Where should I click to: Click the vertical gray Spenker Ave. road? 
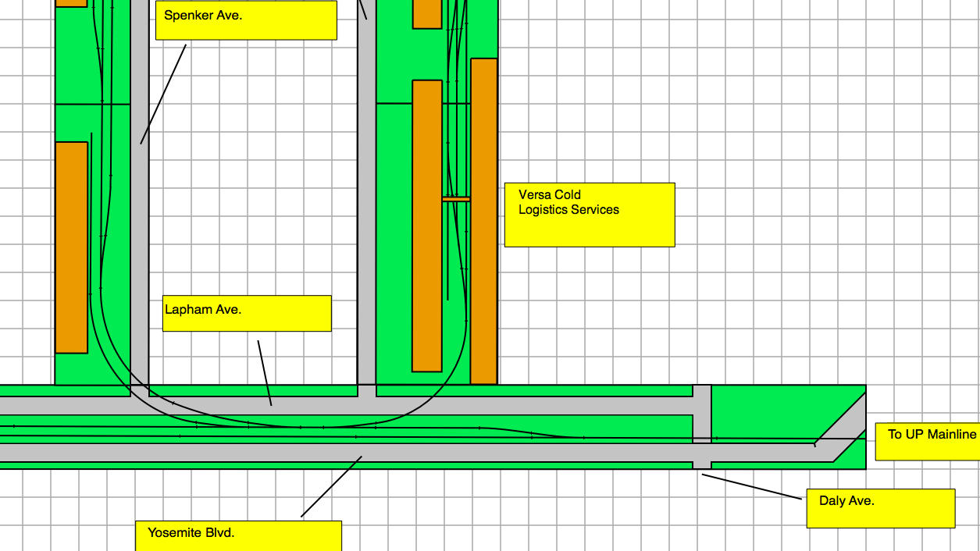point(139,234)
